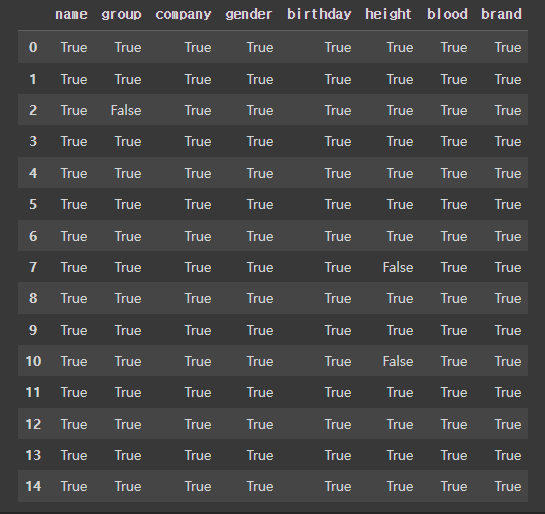Select True in row 0 brand column

(x=508, y=48)
